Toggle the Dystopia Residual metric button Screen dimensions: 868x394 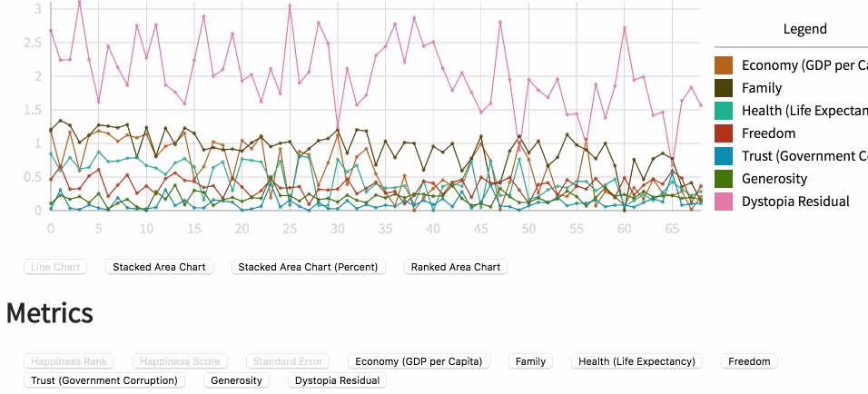tap(337, 380)
